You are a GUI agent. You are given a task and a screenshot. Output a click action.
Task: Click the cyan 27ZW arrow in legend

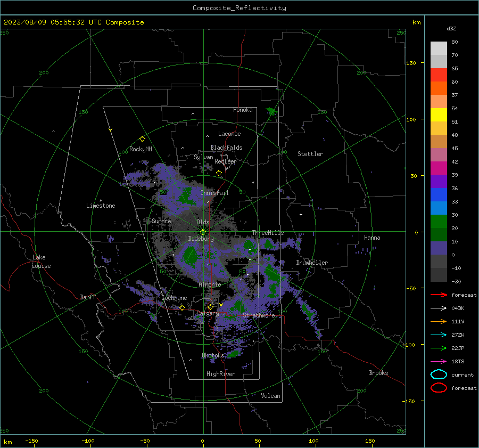coord(439,335)
